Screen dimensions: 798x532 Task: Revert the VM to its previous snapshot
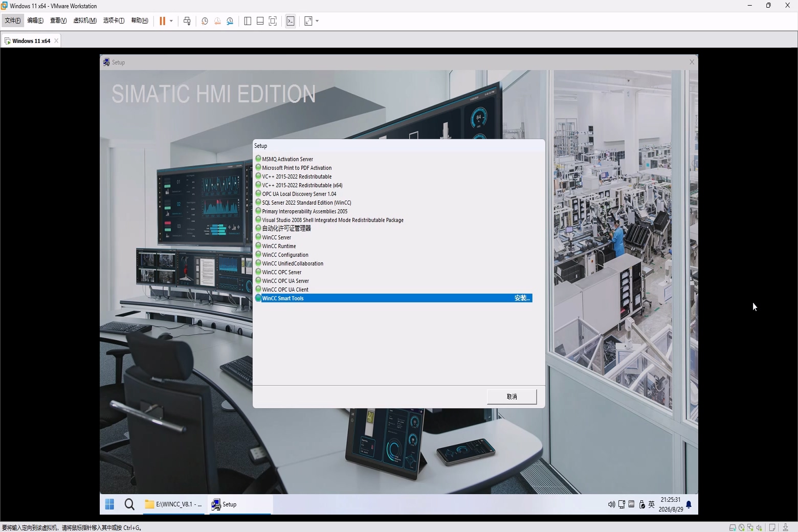217,21
